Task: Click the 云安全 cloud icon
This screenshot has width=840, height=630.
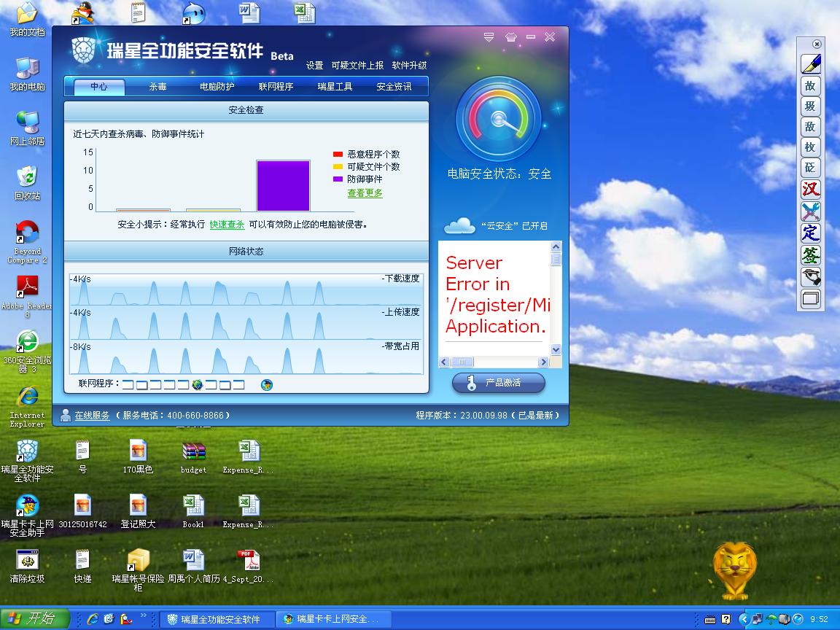Action: (x=459, y=225)
